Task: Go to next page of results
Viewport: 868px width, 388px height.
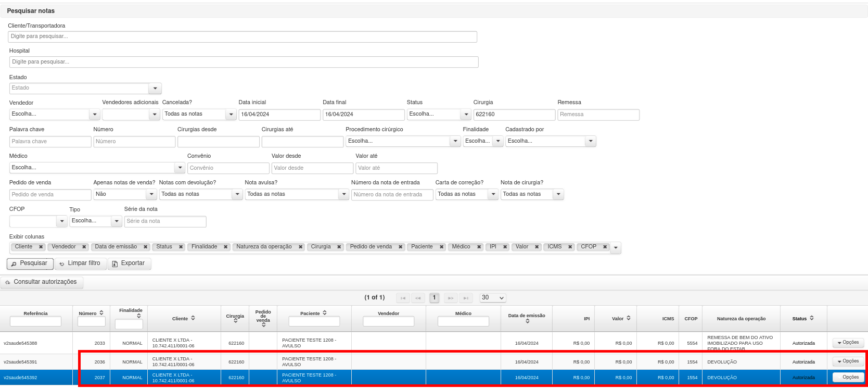Action: tap(451, 298)
